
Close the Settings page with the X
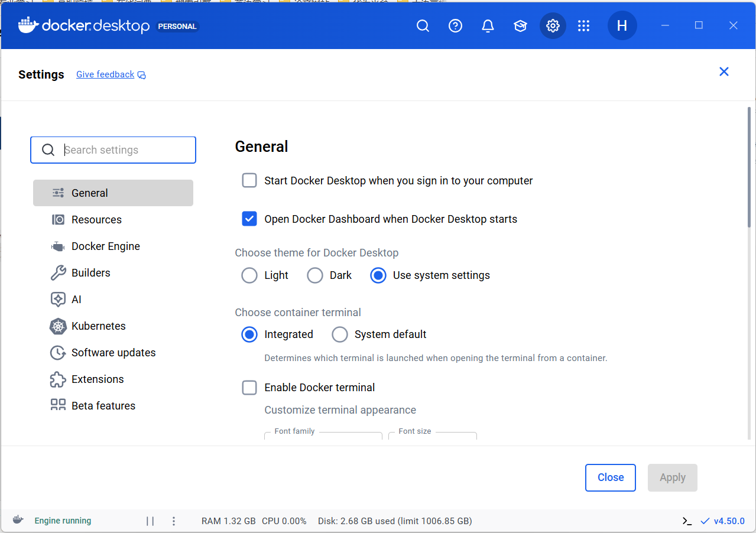(723, 71)
